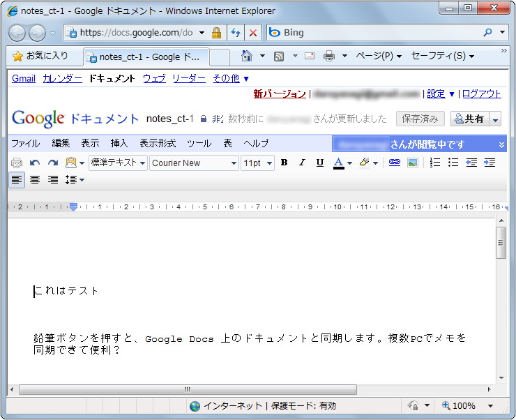516x420 pixels.
Task: Decrease the paragraph indent
Action: (471, 163)
